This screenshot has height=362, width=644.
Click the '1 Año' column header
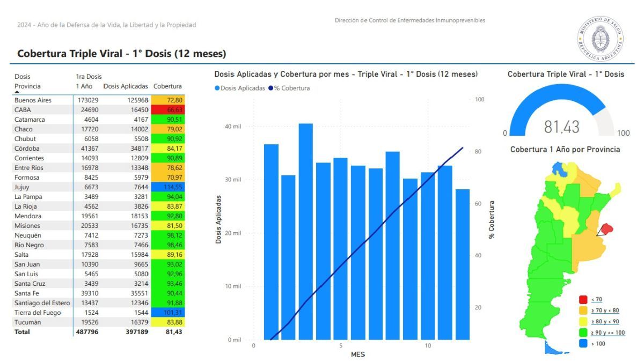pos(84,86)
